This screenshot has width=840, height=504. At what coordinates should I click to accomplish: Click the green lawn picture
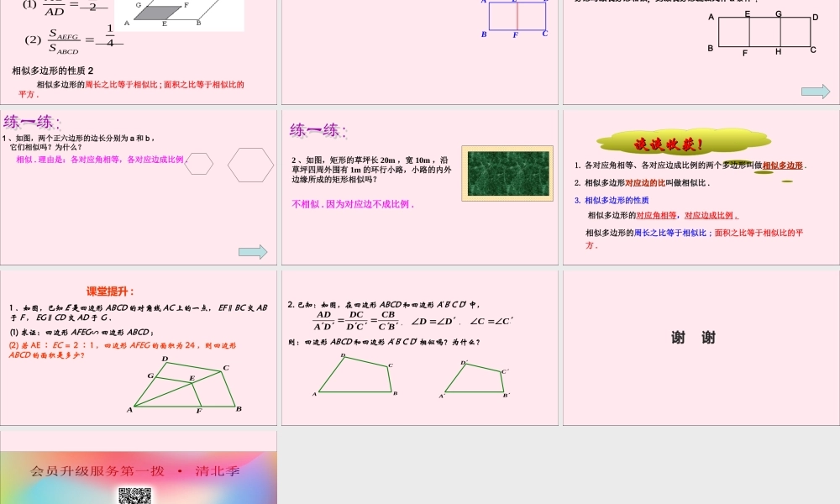click(507, 174)
